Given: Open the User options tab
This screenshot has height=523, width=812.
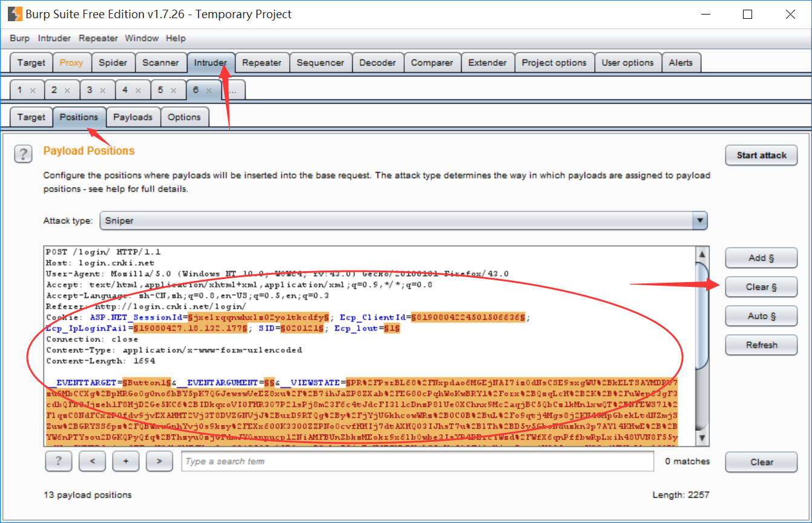Looking at the screenshot, I should [x=627, y=62].
